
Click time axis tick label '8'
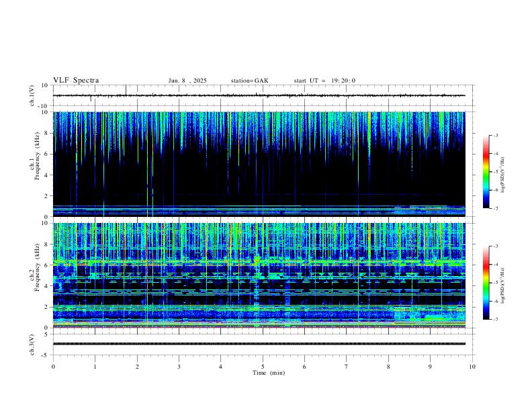[x=388, y=367]
